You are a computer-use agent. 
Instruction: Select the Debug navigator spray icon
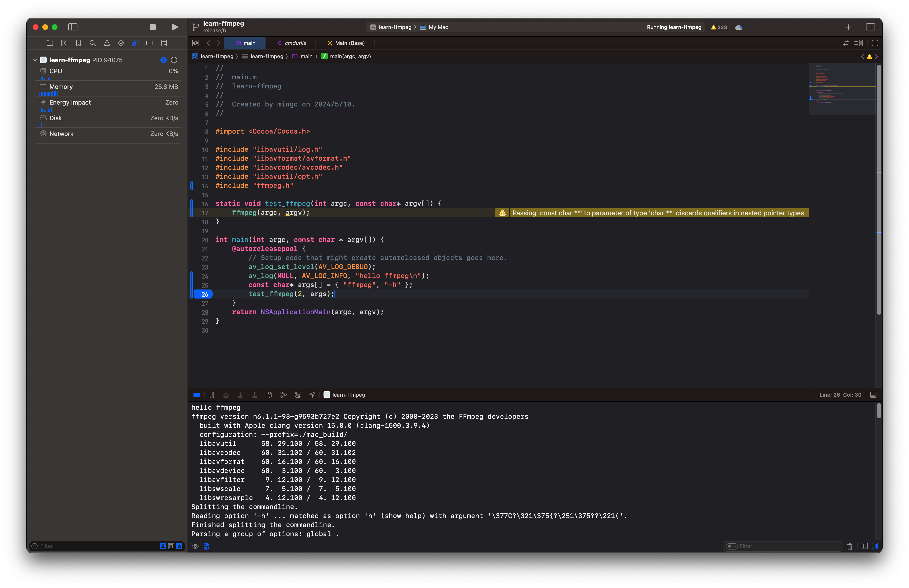(135, 43)
